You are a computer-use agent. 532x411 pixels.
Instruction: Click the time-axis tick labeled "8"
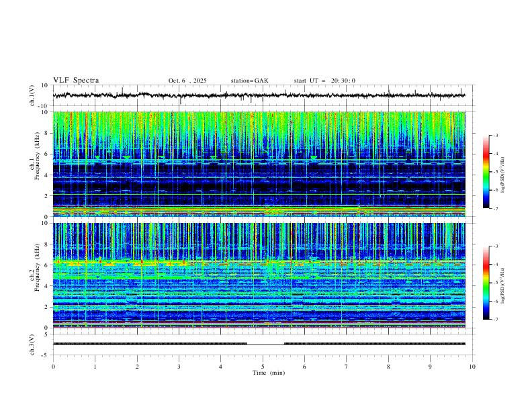tap(388, 367)
